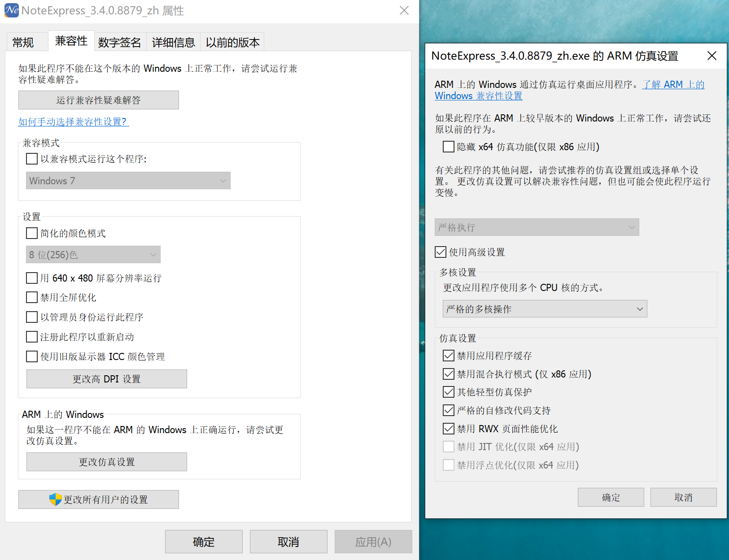
Task: Tick 简化的颜色模式 checkbox
Action: coord(32,233)
